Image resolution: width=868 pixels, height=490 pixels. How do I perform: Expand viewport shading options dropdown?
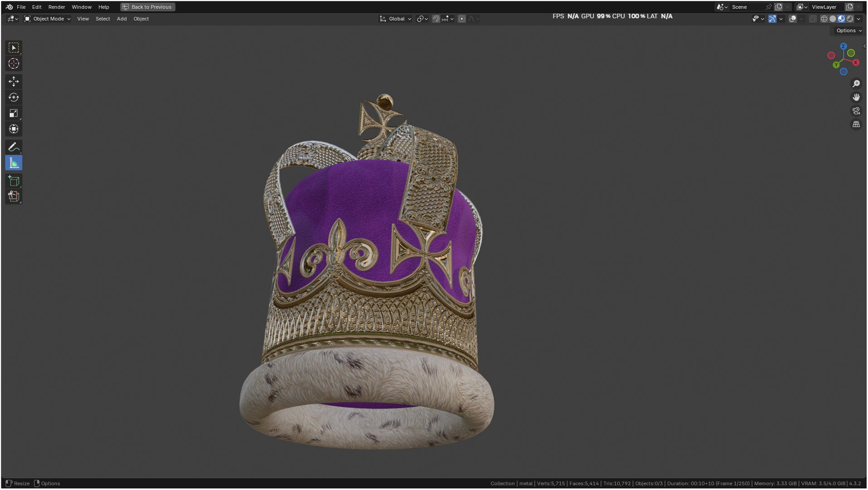coord(859,19)
